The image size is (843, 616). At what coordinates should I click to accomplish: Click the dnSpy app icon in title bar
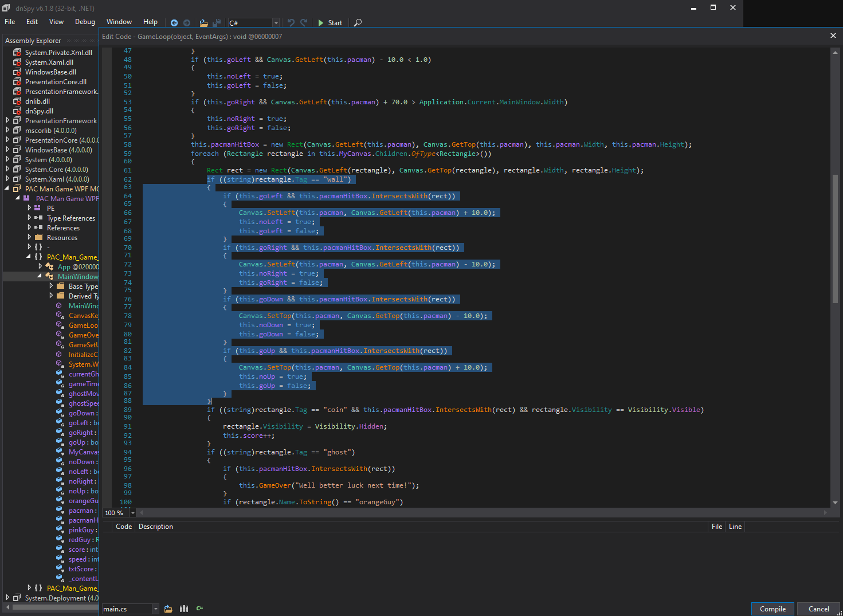[6, 8]
